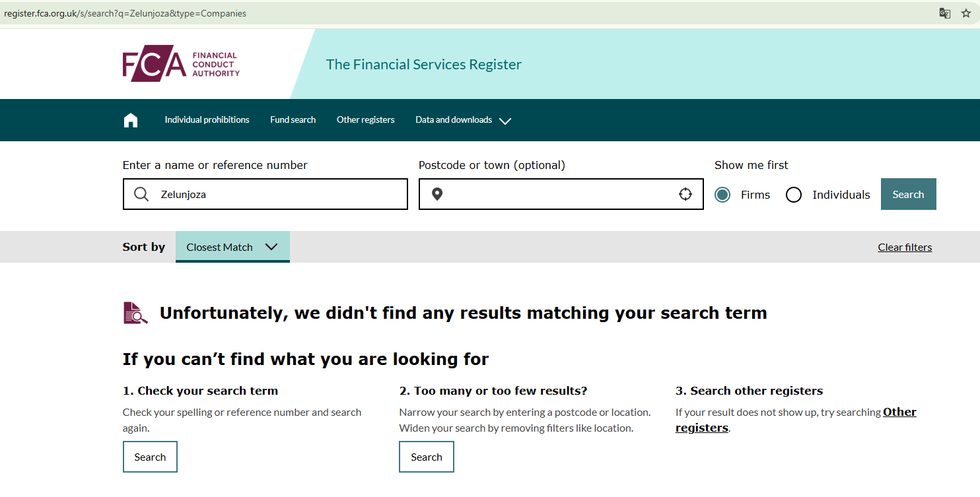The height and width of the screenshot is (497, 980).
Task: Open Other registers in navigation bar
Action: pyautogui.click(x=365, y=120)
